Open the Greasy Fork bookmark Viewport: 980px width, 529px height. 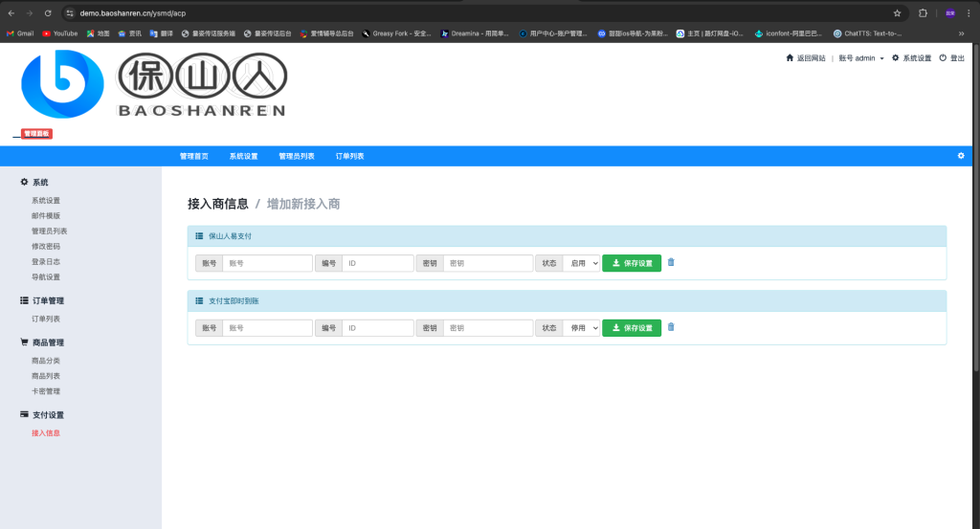click(396, 33)
